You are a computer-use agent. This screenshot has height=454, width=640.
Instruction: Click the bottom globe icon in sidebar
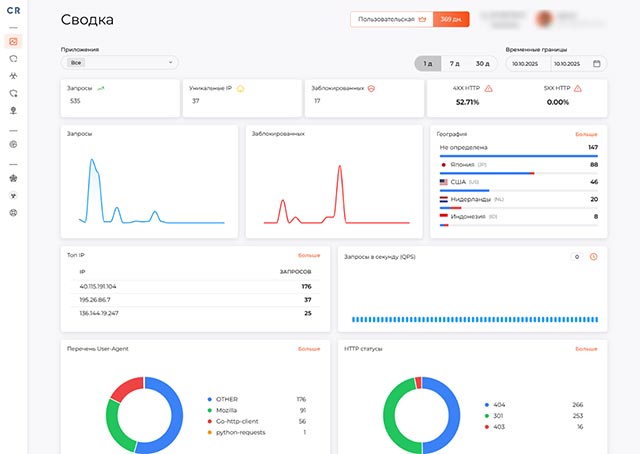(x=13, y=213)
